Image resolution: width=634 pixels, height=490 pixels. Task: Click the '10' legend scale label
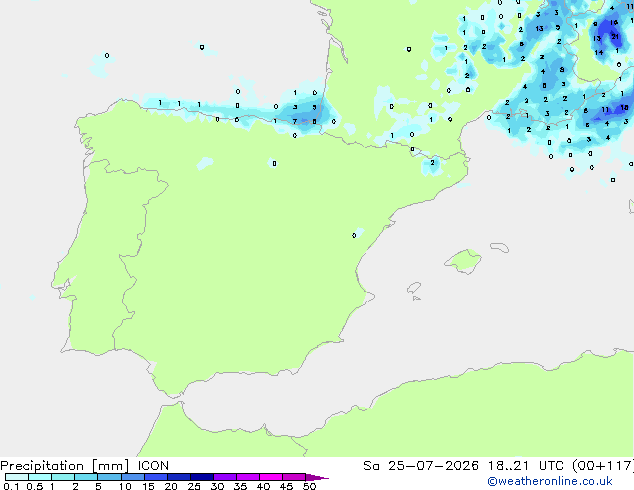(x=125, y=486)
